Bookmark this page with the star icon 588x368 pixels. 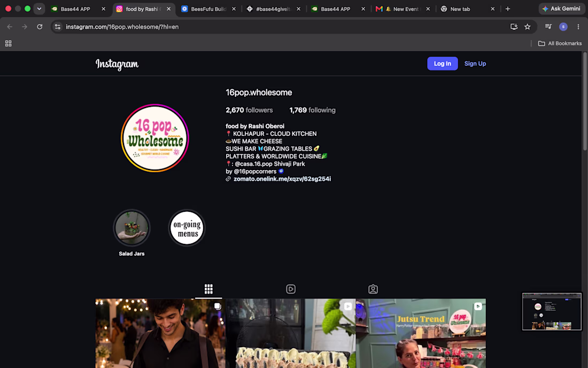click(x=527, y=27)
